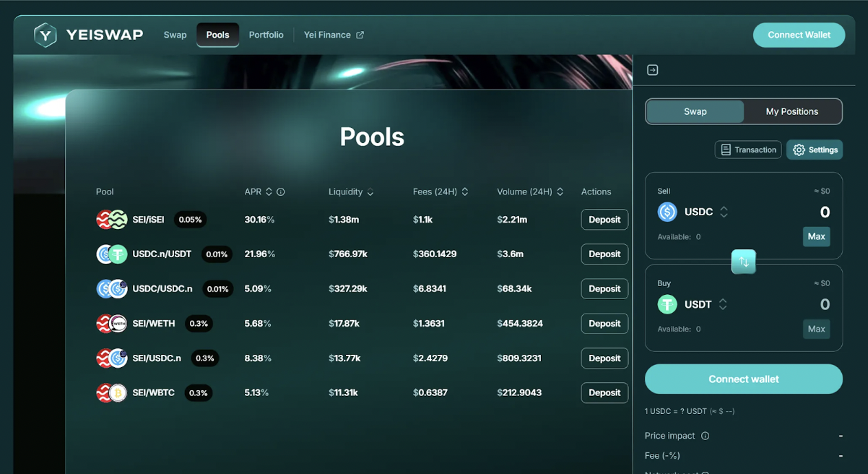Switch to the My Positions toggle
Image resolution: width=868 pixels, height=474 pixels.
pyautogui.click(x=792, y=111)
